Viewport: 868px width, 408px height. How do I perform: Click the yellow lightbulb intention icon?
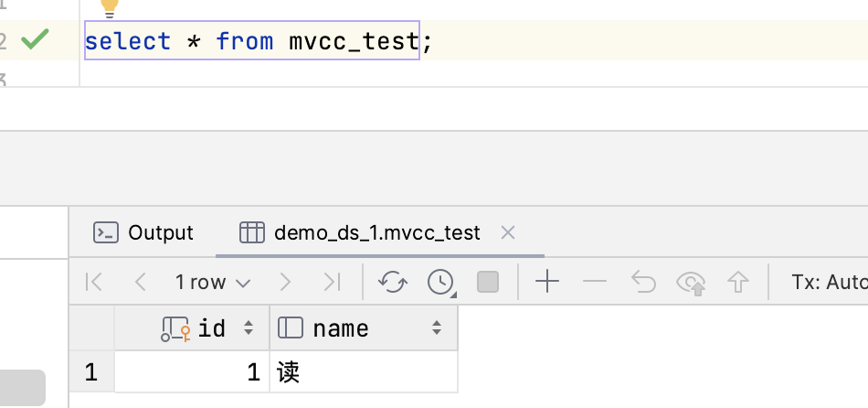point(110,7)
